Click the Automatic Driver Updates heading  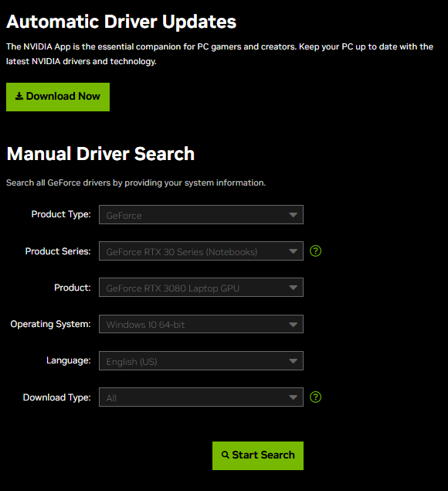click(121, 22)
